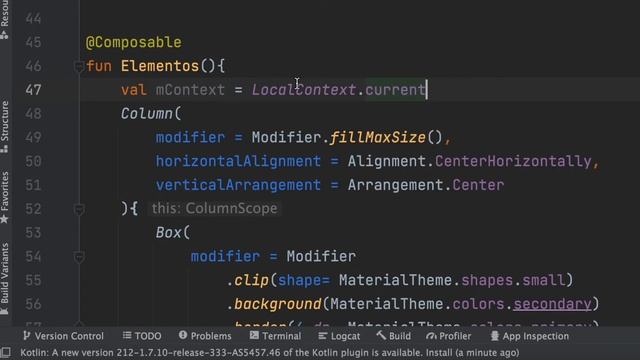Click the App Inspection icon
This screenshot has width=640, height=360.
[495, 336]
